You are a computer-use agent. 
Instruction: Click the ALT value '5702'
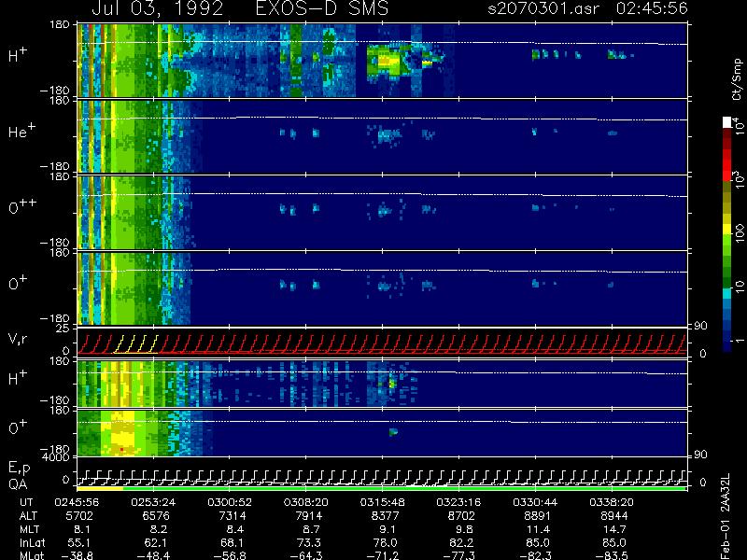click(79, 516)
